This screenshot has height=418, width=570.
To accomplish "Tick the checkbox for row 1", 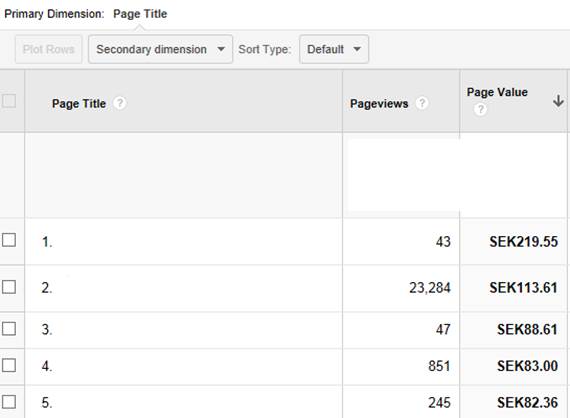I will pyautogui.click(x=9, y=240).
